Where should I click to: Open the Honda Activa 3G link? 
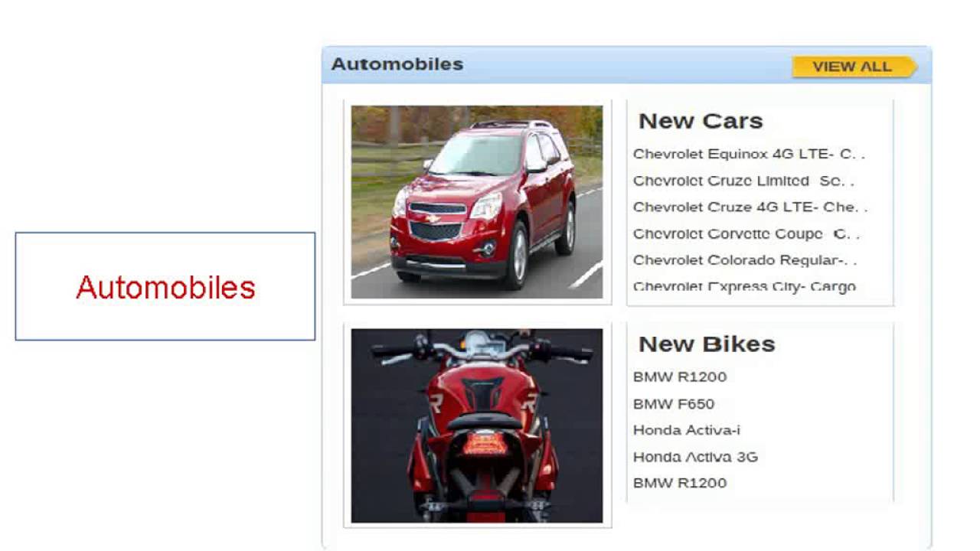[x=695, y=457]
